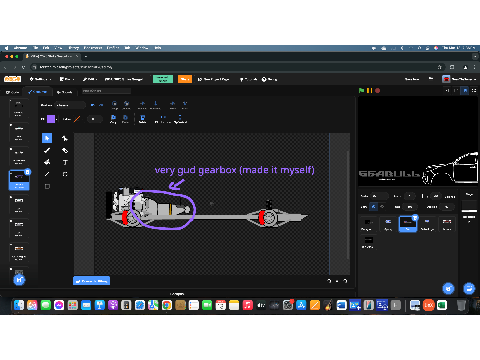Click the blue Convert to Bitmap button
This screenshot has width=480, height=360.
pos(91,281)
